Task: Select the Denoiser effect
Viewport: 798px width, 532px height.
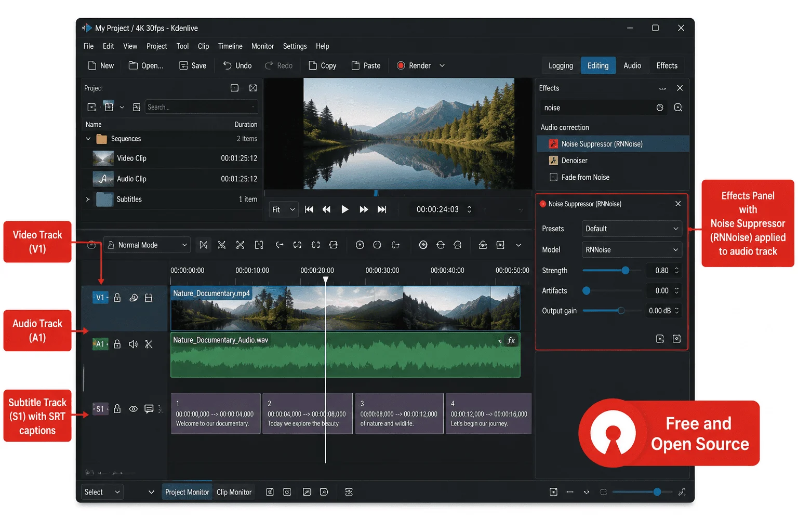Action: 613,161
